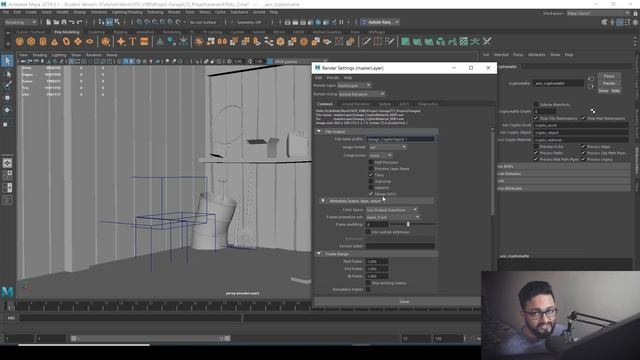Activate the Lasso select tool
This screenshot has width=640, height=360.
[x=7, y=74]
